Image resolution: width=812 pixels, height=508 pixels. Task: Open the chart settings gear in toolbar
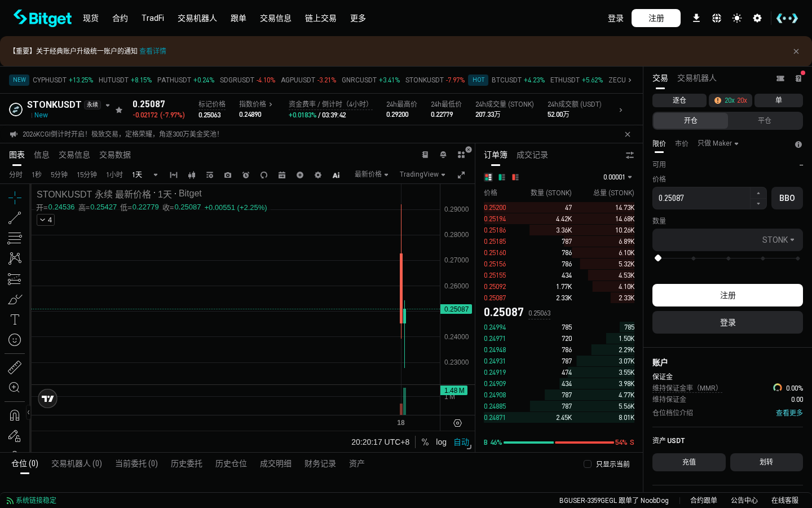coord(318,175)
